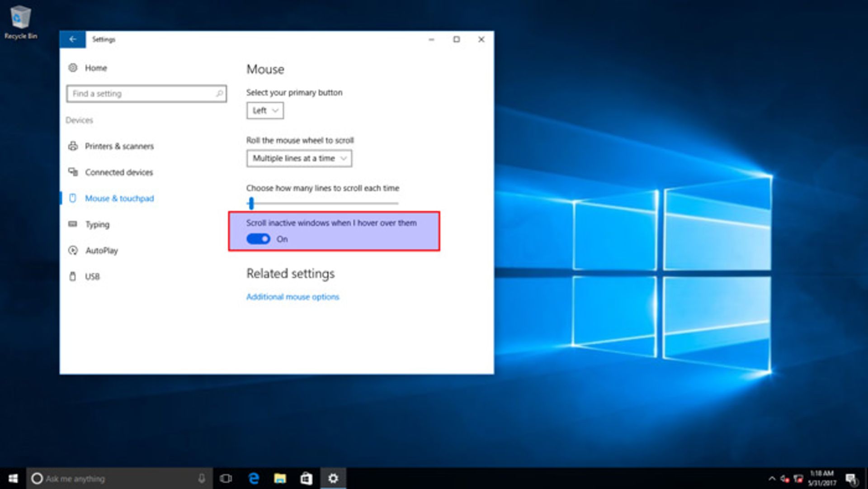The width and height of the screenshot is (868, 489).
Task: Click the Ask me anything search box
Action: click(x=119, y=479)
